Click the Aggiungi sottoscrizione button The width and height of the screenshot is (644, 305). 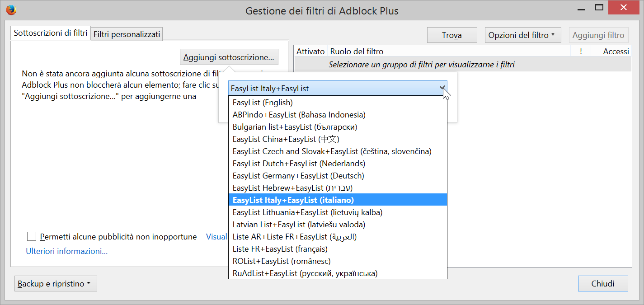coord(229,57)
